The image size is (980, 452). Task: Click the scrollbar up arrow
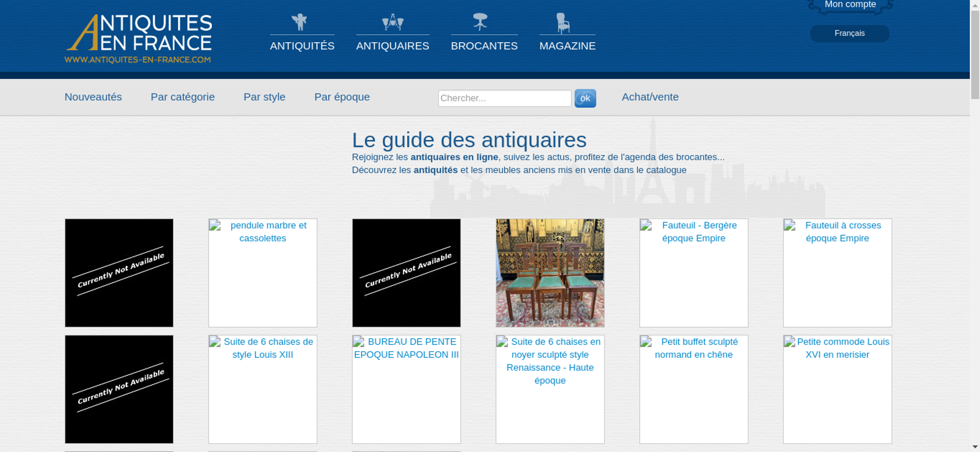975,4
